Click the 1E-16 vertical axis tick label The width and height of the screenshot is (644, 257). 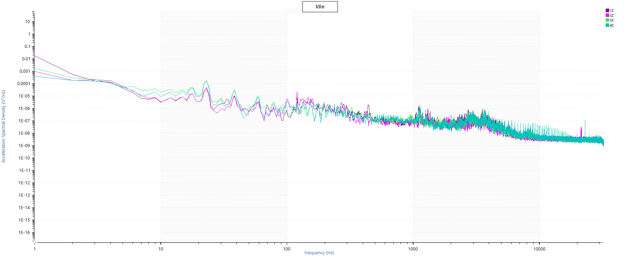(x=24, y=233)
